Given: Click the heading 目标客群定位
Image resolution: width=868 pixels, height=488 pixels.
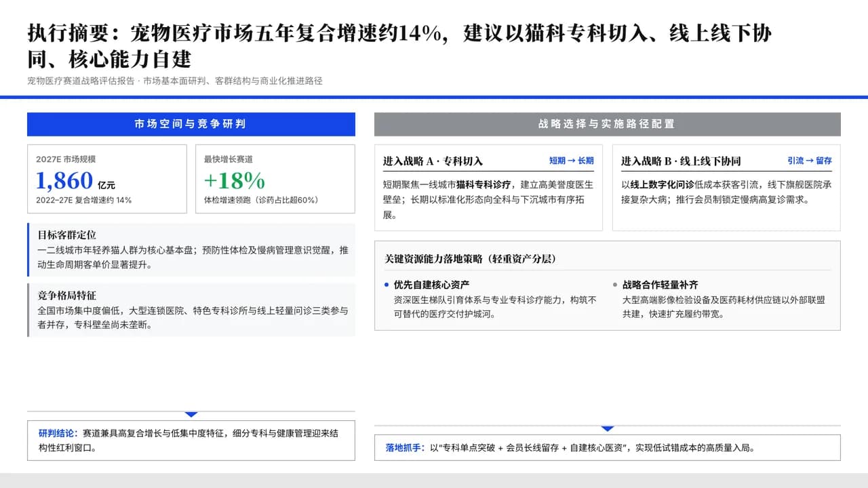Looking at the screenshot, I should pyautogui.click(x=67, y=235).
